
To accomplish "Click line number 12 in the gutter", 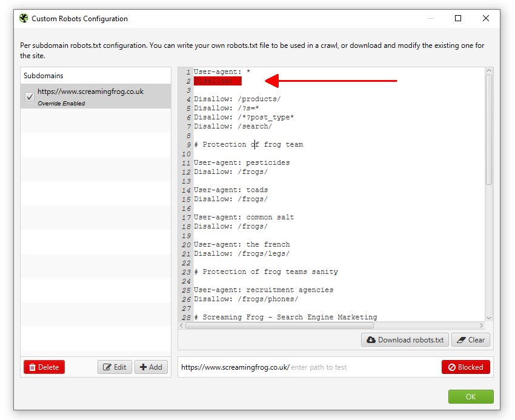I will tap(186, 172).
